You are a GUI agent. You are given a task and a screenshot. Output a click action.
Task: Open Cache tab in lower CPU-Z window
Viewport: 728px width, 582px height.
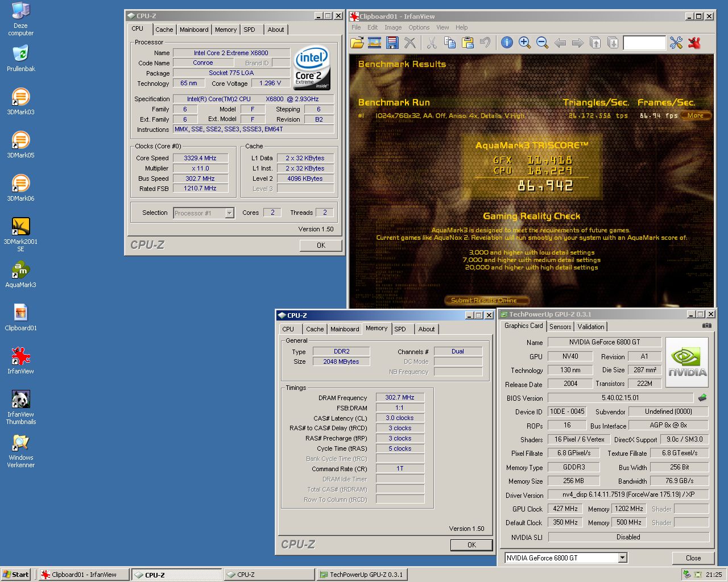(x=315, y=329)
